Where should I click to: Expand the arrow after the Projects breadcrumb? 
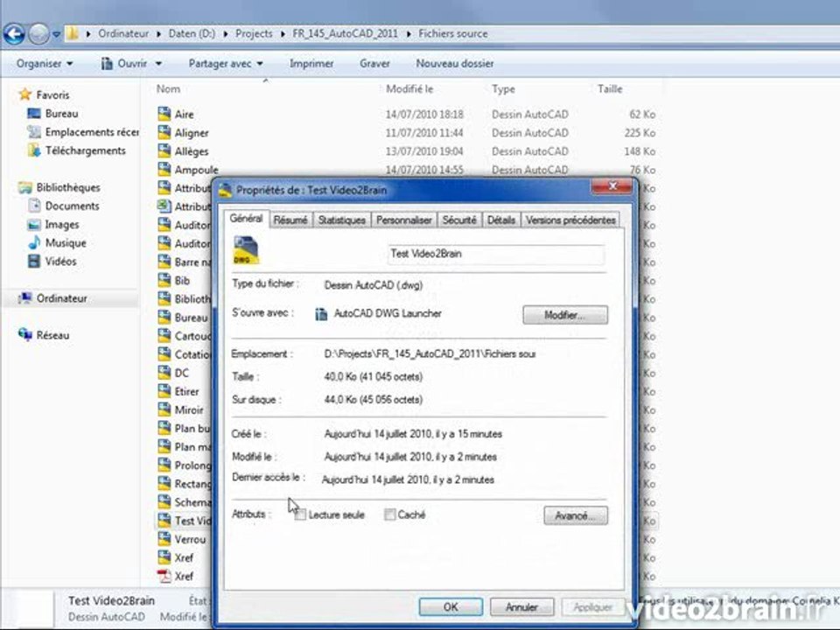click(283, 34)
